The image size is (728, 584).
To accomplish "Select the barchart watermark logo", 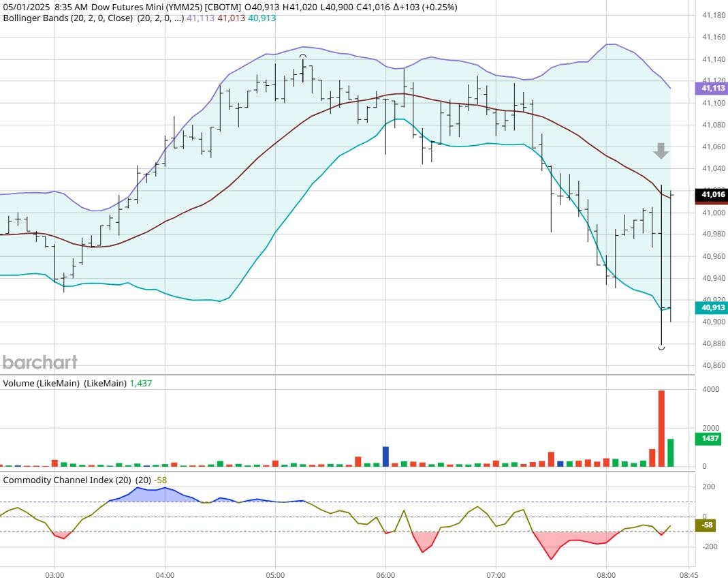I will (39, 363).
